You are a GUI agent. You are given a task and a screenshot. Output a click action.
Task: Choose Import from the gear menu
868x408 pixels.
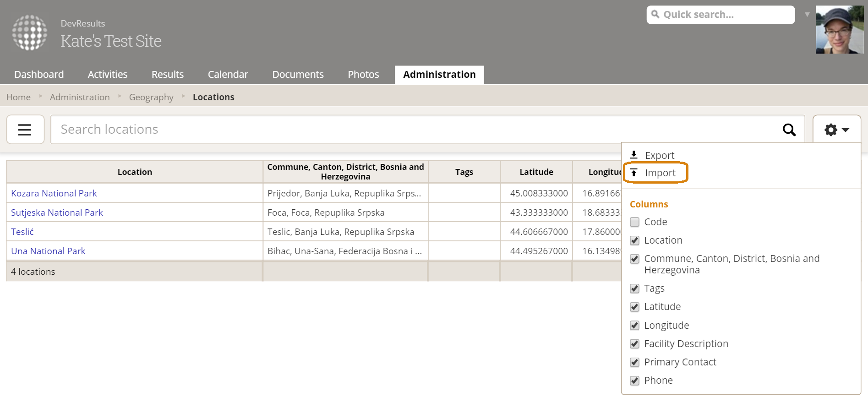pos(660,173)
